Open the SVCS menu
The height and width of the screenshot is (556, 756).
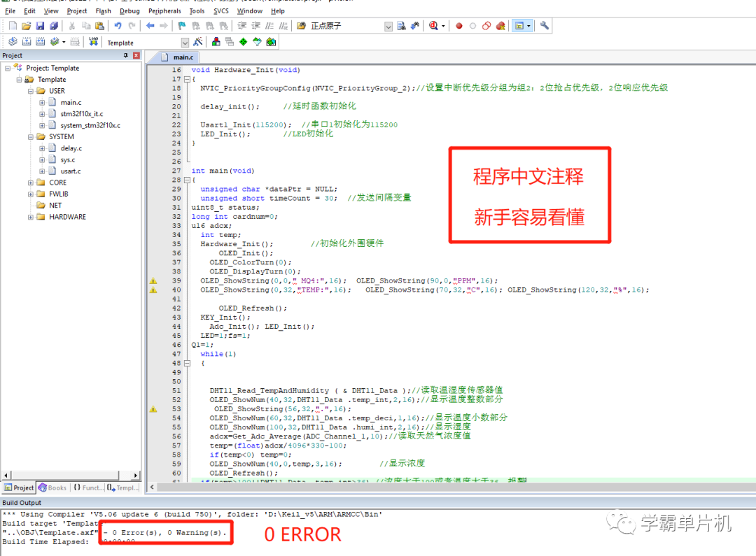coord(220,10)
